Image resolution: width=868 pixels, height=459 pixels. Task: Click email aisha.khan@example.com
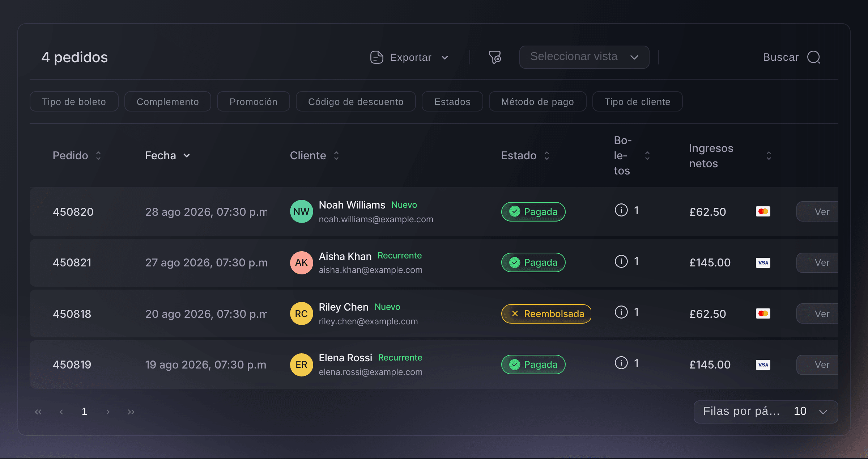click(371, 270)
